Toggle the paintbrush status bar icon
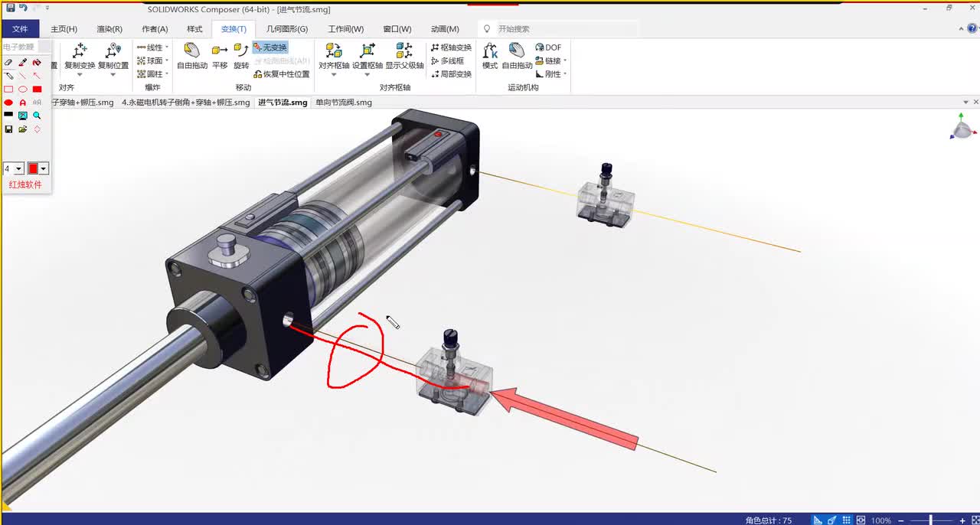 pyautogui.click(x=832, y=520)
